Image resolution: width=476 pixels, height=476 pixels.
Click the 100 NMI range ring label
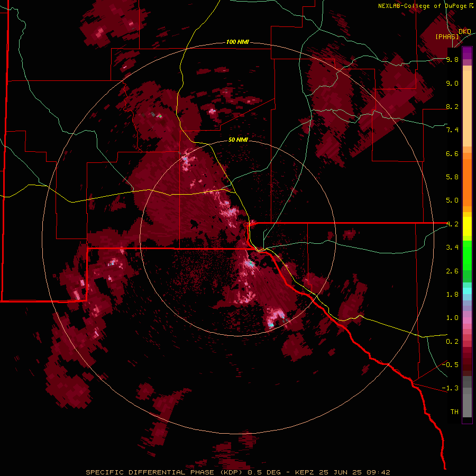click(237, 42)
